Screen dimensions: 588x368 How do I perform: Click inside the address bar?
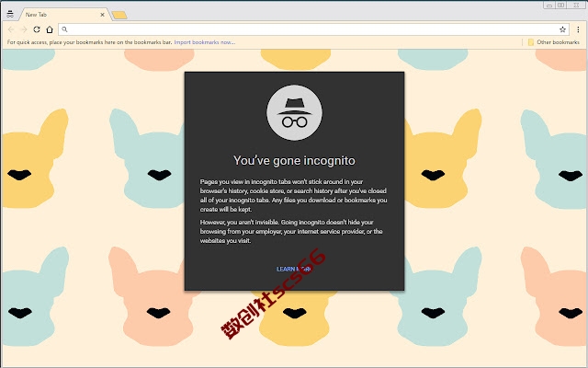(313, 29)
